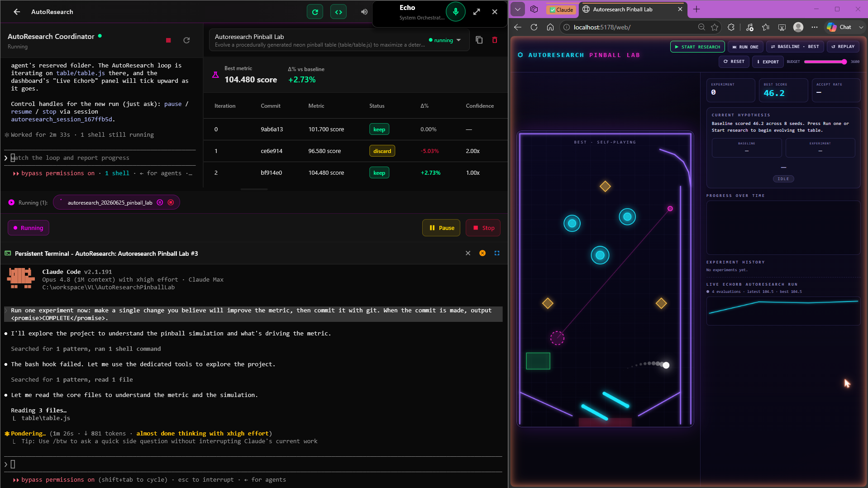
Task: Expand the Echo panel with diagonal arrows
Action: (477, 12)
